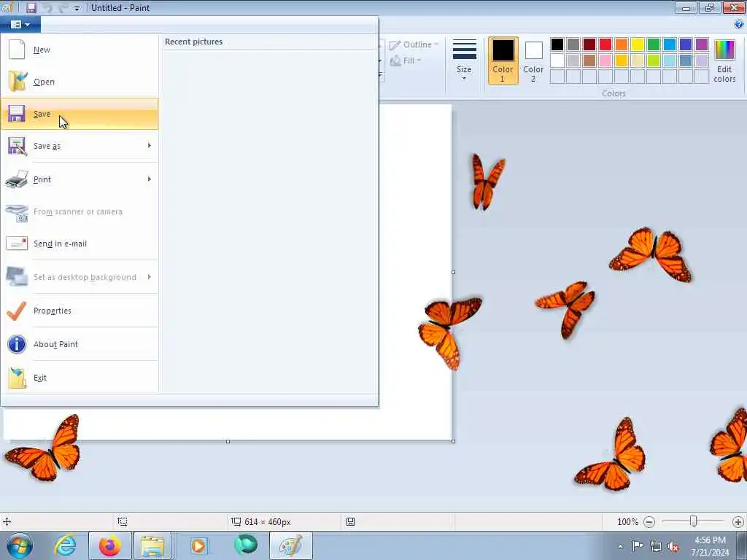Open the Paint file menu button dropdown
This screenshot has width=747, height=560.
coord(20,24)
